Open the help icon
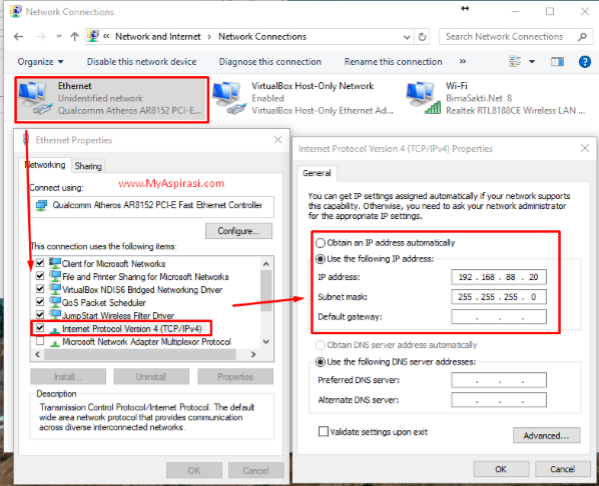 pos(584,62)
